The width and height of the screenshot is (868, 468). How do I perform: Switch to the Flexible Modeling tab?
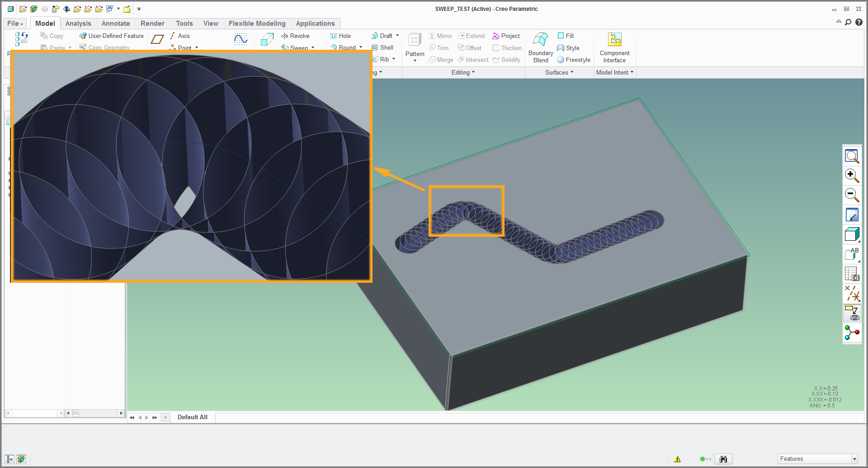coord(257,23)
